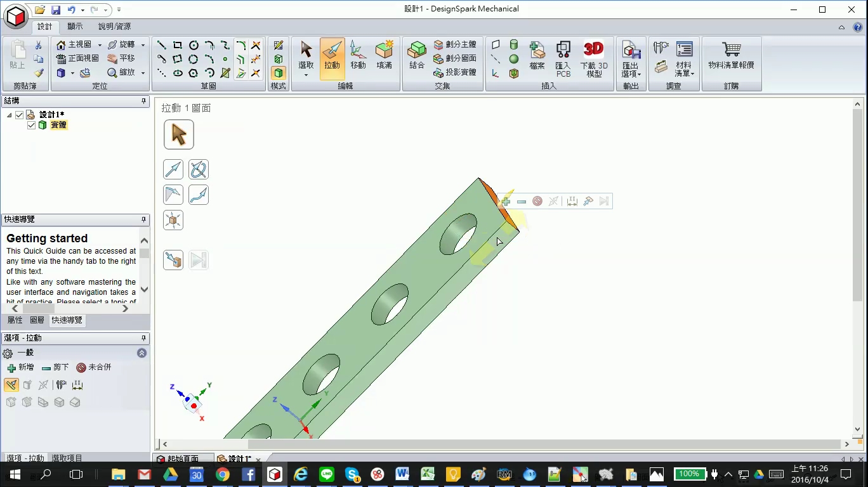This screenshot has width=868, height=487.
Task: Open the Windows Start menu
Action: click(15, 474)
